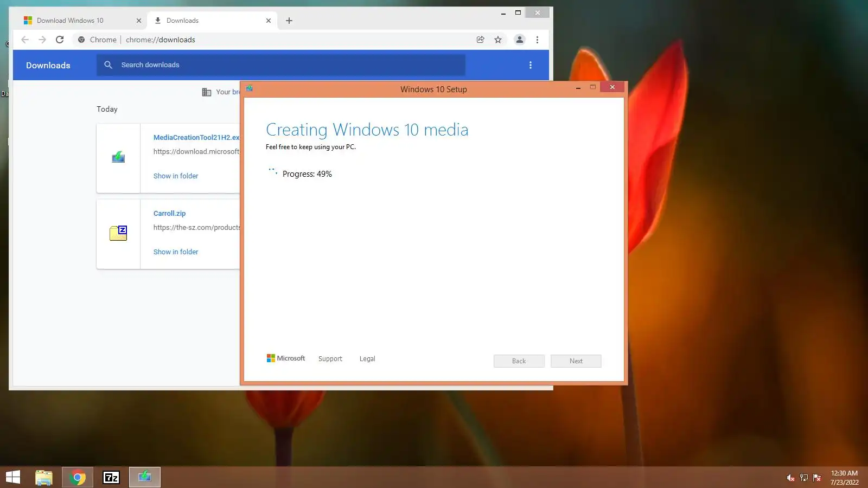Open the Windows Start menu
Viewport: 868px width, 488px height.
tap(12, 477)
